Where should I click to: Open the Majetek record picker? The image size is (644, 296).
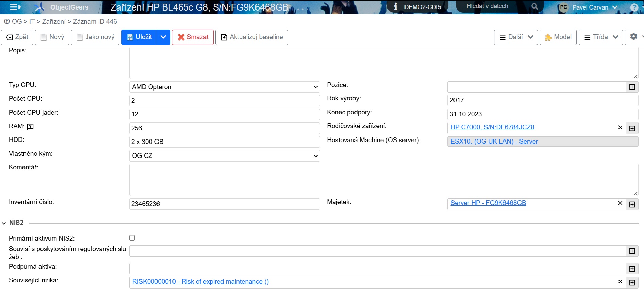(x=632, y=204)
